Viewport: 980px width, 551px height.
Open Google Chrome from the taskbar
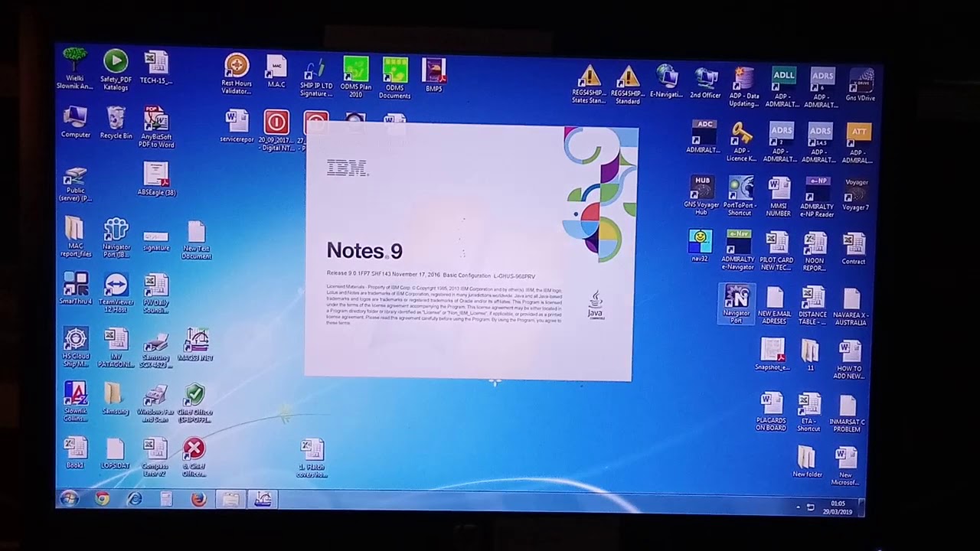[x=102, y=500]
